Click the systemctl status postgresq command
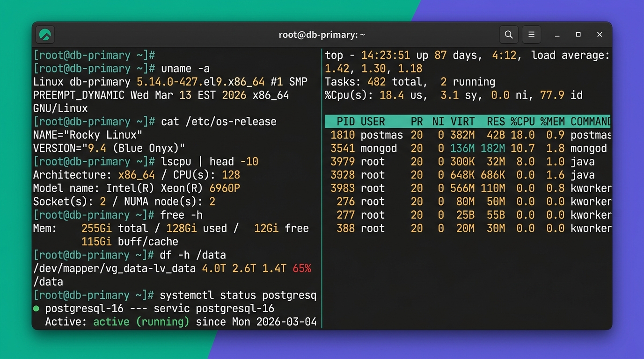This screenshot has height=359, width=644. pos(238,295)
